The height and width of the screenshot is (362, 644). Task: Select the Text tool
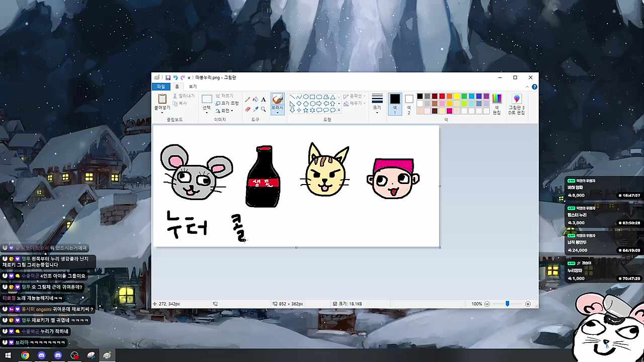(263, 100)
